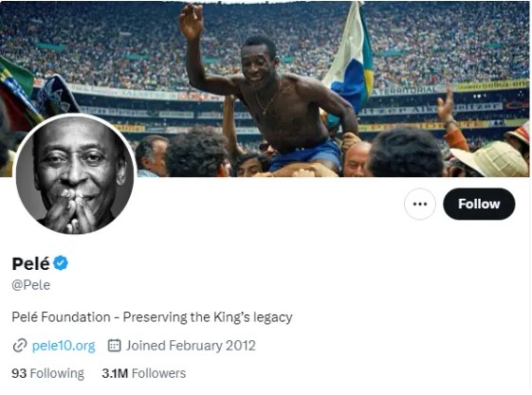This screenshot has height=395, width=532.
Task: Click the word Followers label
Action: tap(158, 373)
